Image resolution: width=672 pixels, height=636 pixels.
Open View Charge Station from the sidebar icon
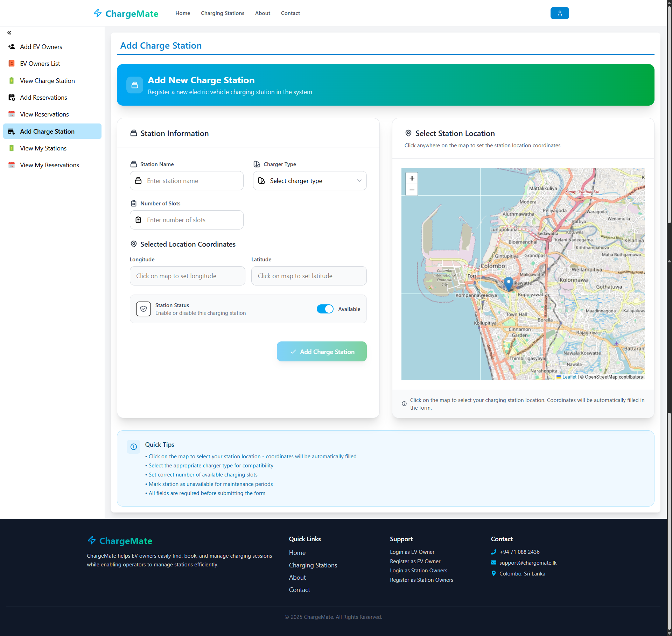point(12,80)
